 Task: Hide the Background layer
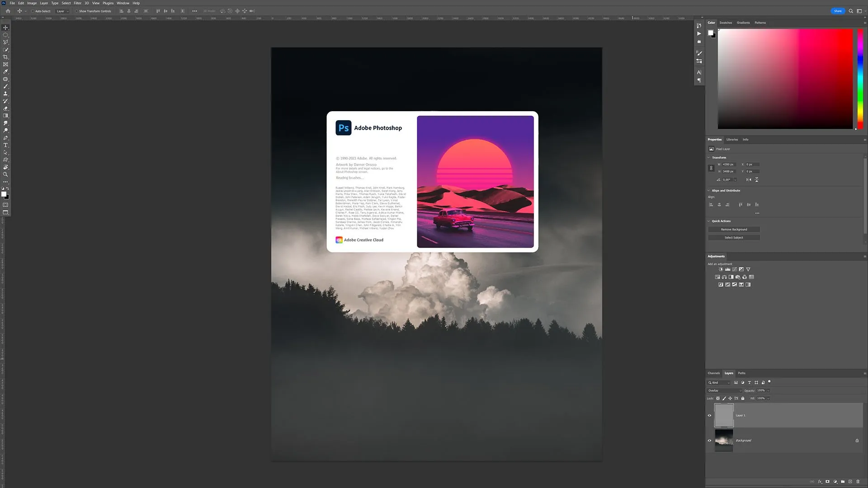(x=709, y=441)
